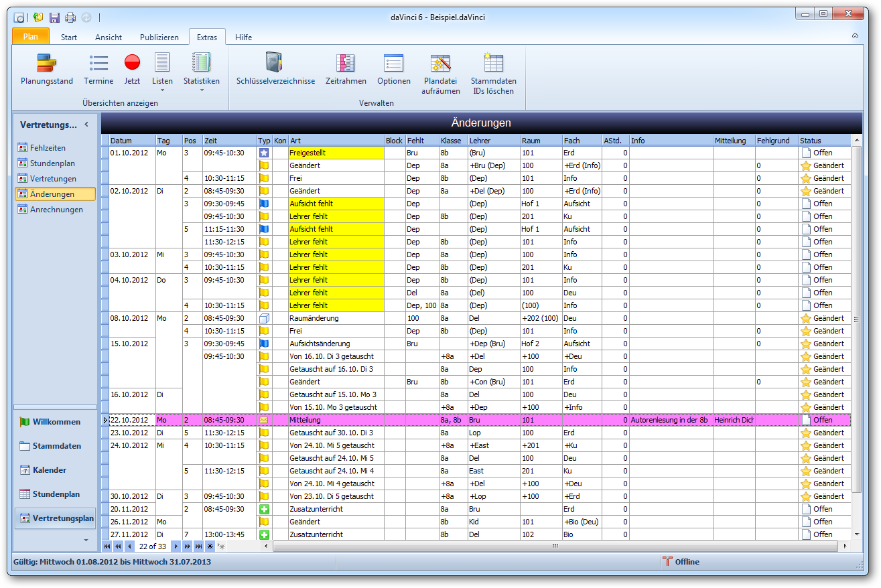This screenshot has height=588, width=881.
Task: Click the horizontal scrollbar of the table
Action: pyautogui.click(x=555, y=546)
